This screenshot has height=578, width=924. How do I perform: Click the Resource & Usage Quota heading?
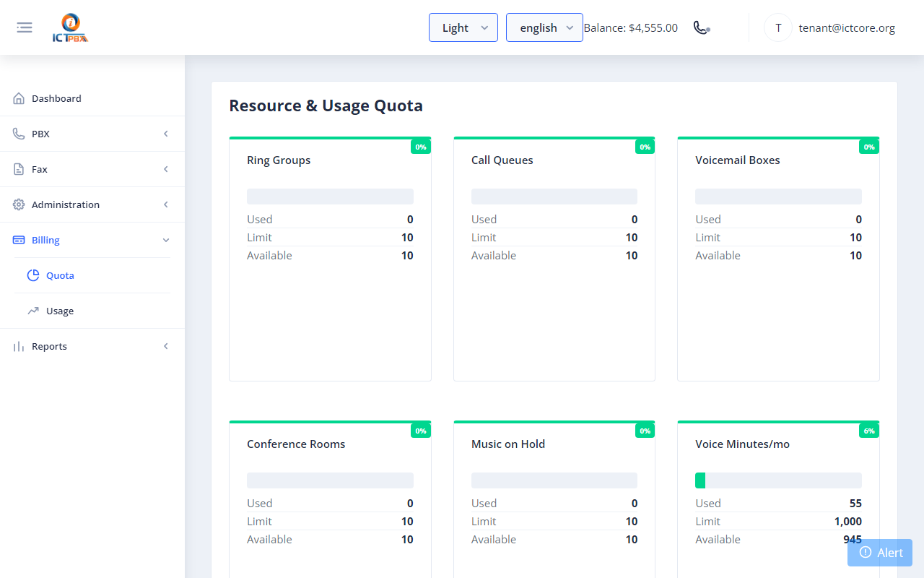click(x=326, y=105)
